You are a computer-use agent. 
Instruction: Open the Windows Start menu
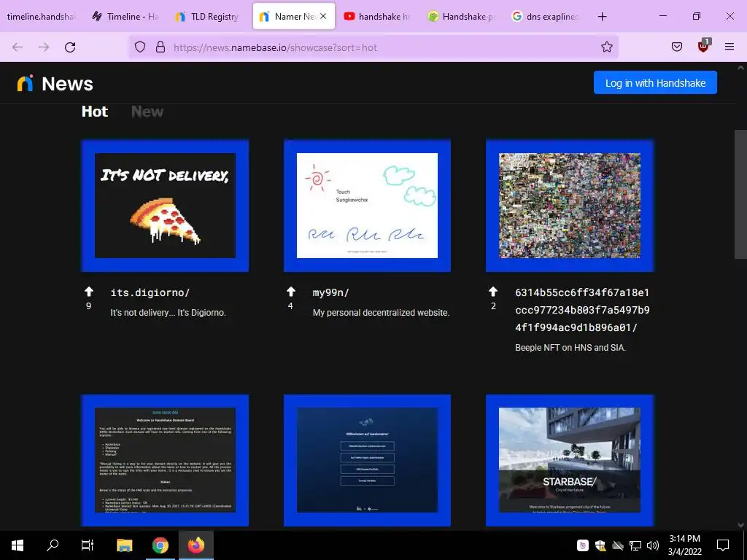18,545
